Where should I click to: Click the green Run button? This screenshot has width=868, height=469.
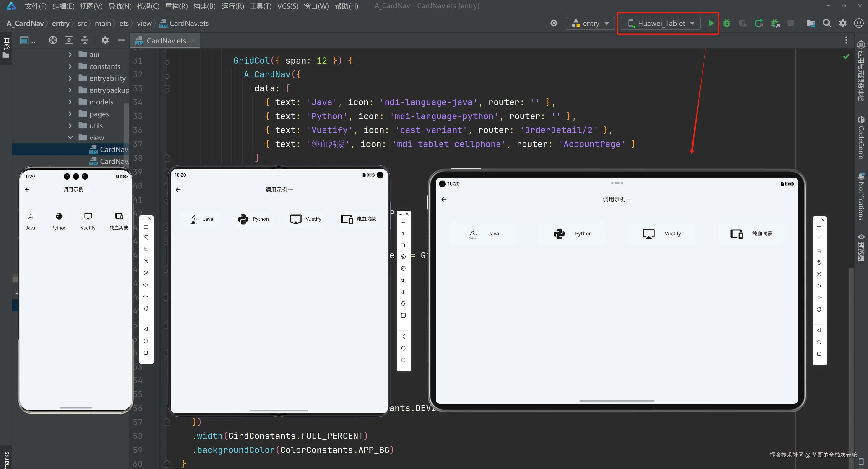(711, 23)
